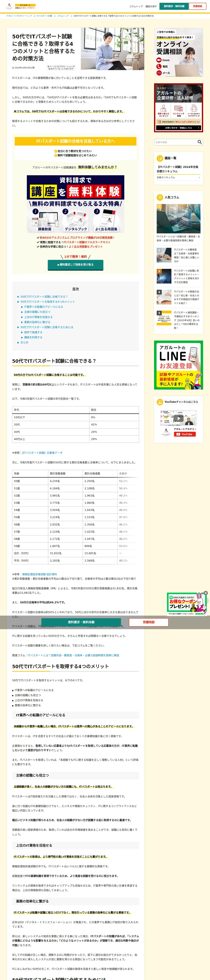Open 【ITパスポート試験】応募者データ reference link
210x980 pixels.
pyautogui.click(x=42, y=453)
